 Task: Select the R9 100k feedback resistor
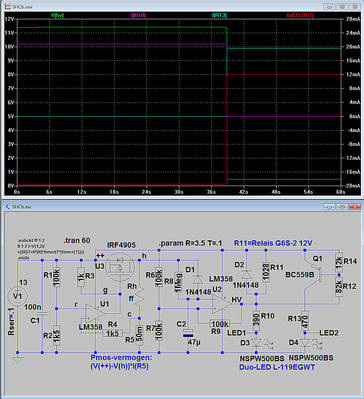pos(220,323)
